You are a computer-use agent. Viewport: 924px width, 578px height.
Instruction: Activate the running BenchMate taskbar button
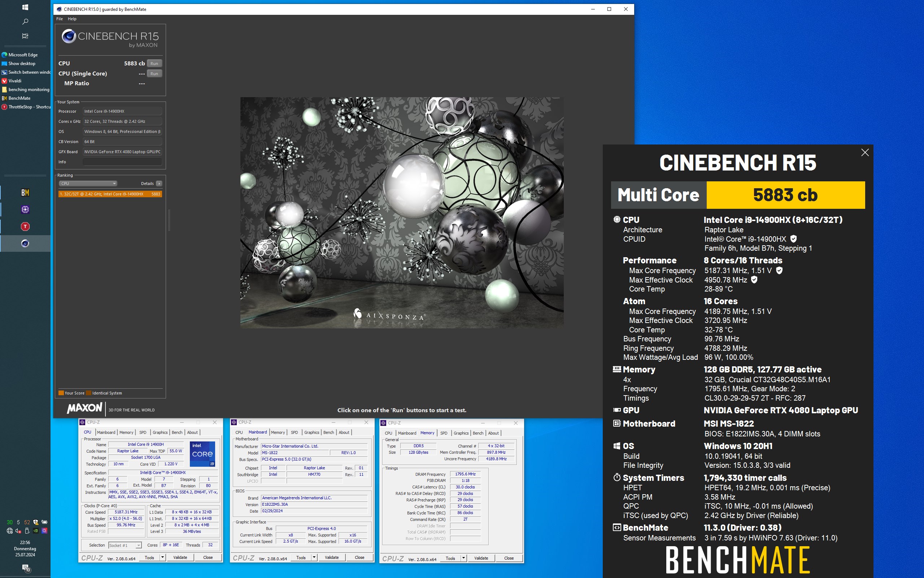click(25, 193)
